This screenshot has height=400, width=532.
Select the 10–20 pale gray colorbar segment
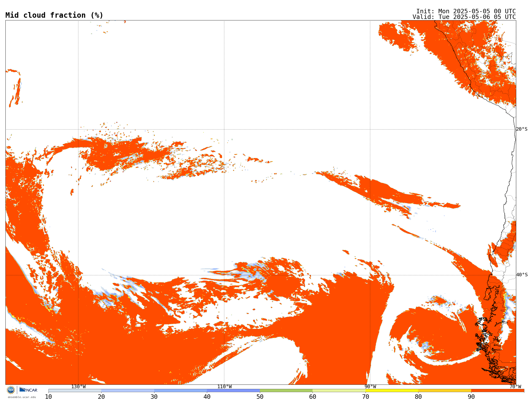75,391
